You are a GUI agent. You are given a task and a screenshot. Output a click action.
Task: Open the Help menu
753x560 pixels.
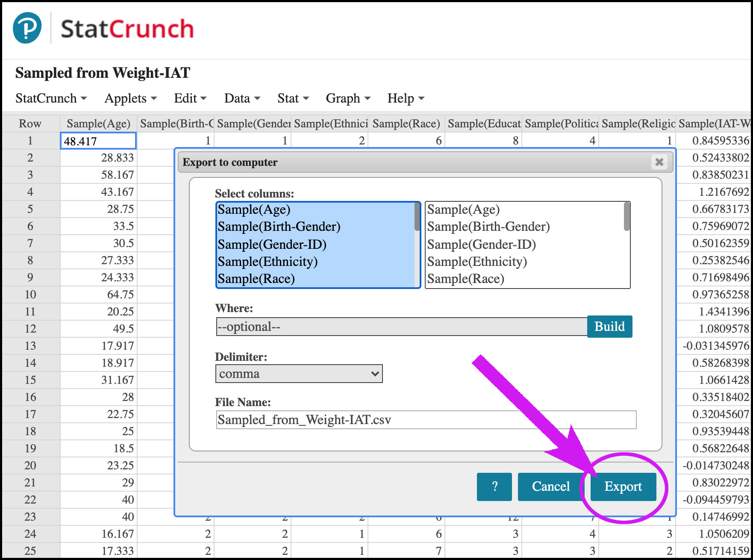pos(406,98)
